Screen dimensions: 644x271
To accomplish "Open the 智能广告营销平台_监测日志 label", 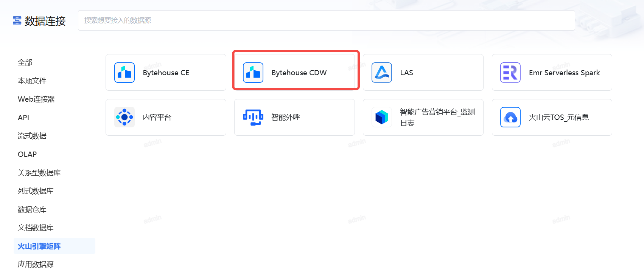I will [437, 117].
